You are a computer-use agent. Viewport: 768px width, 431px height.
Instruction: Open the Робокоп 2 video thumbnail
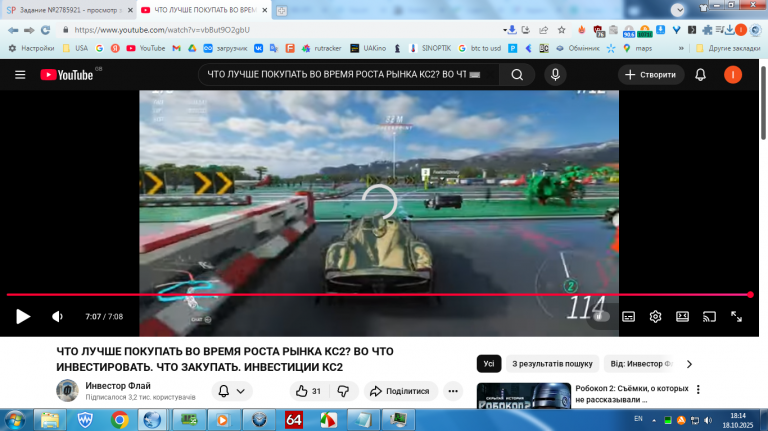(x=524, y=396)
